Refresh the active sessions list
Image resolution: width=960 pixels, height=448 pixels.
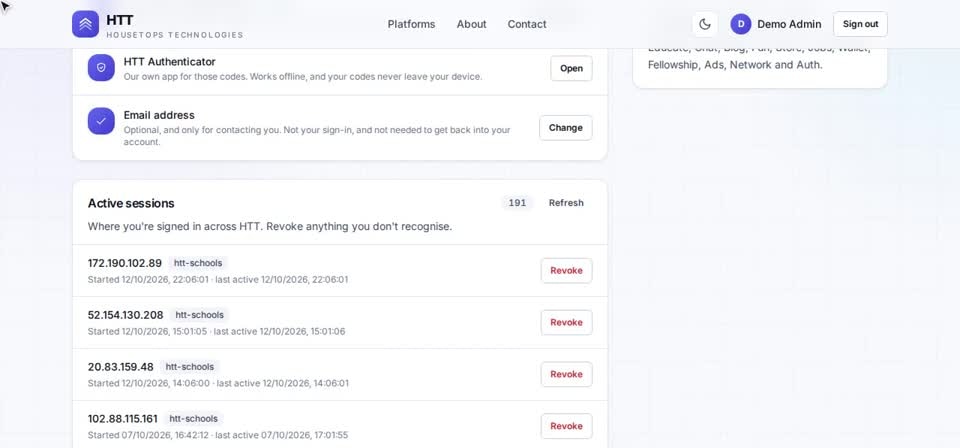click(x=566, y=203)
